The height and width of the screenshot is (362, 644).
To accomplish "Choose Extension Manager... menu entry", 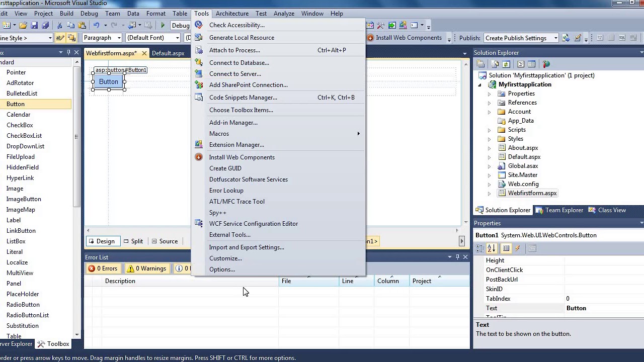I will pos(278,145).
